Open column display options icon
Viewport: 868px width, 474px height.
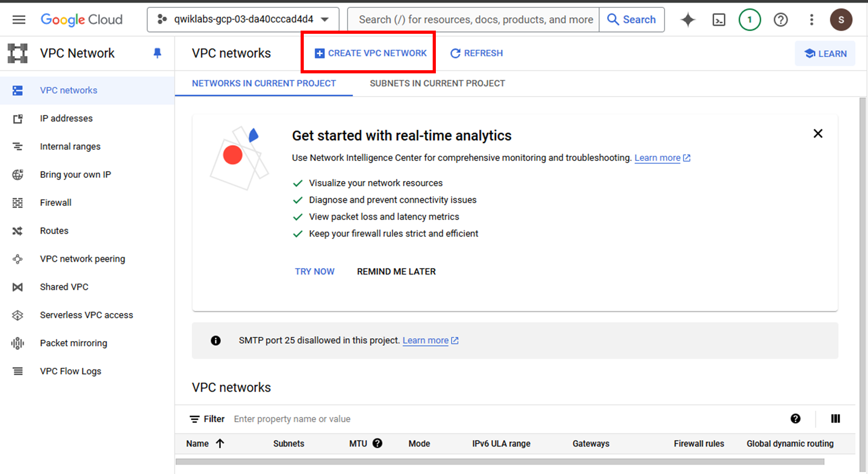[835, 419]
